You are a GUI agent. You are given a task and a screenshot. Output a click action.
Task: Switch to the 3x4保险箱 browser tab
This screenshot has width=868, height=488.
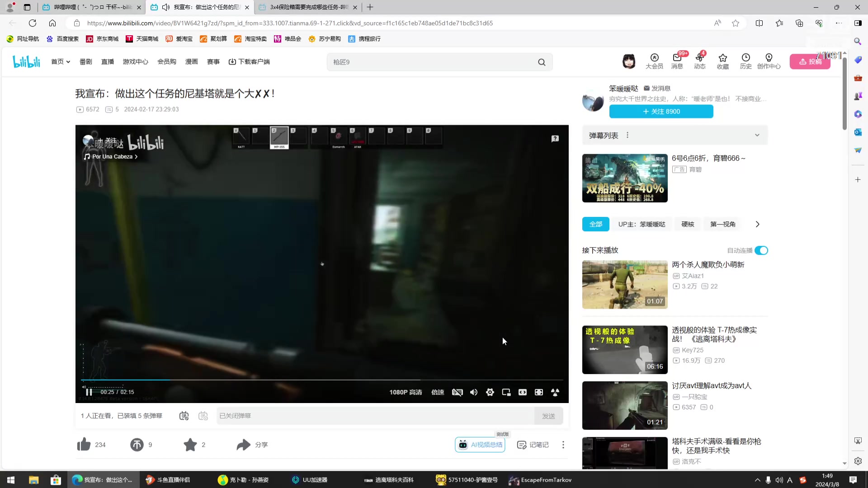pyautogui.click(x=307, y=7)
